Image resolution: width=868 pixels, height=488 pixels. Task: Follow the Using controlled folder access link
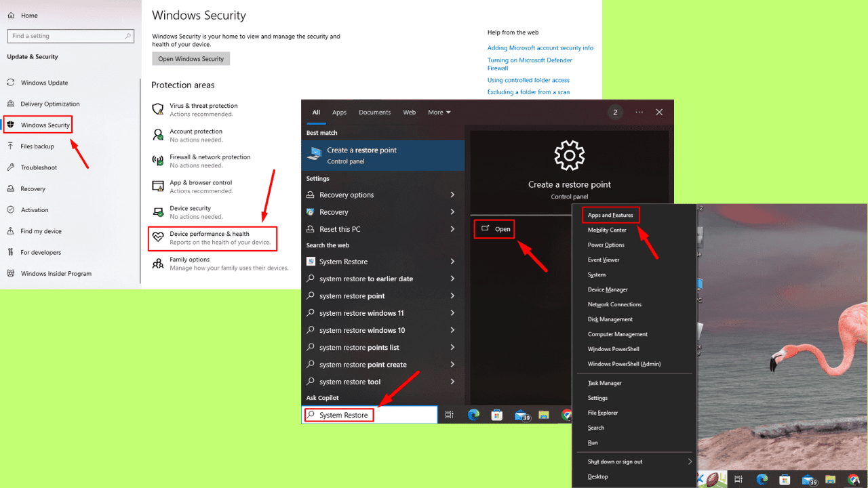coord(528,80)
